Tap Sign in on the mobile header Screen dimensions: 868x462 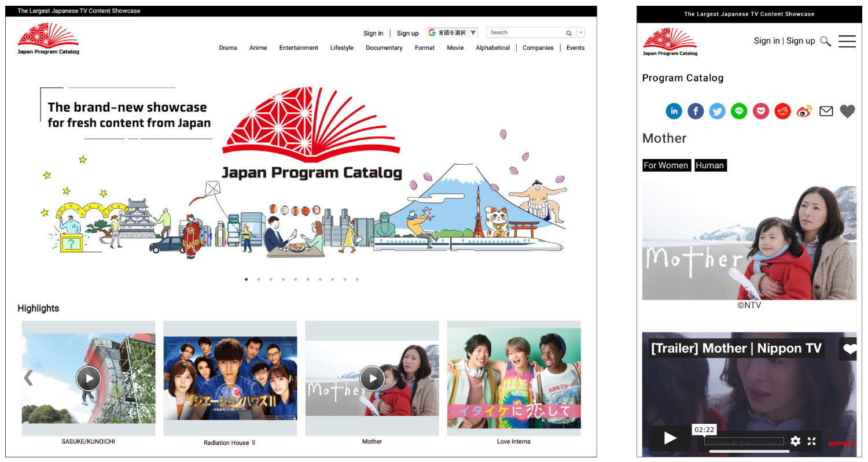pos(767,40)
